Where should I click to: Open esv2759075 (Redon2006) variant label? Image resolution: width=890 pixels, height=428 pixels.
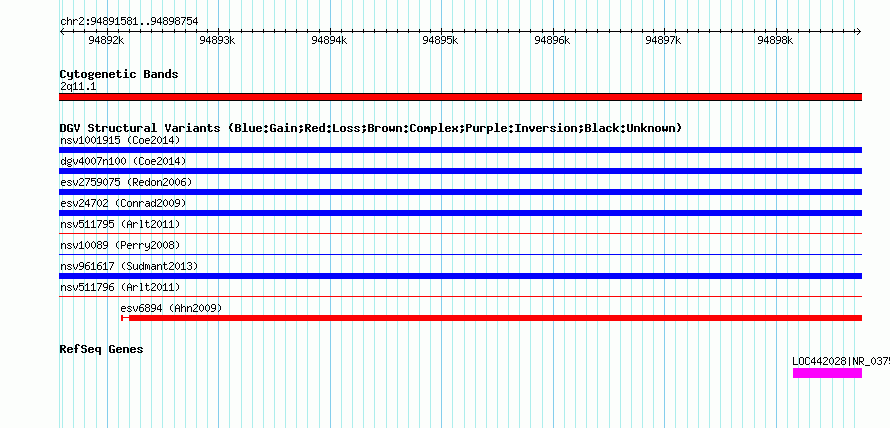tap(126, 182)
